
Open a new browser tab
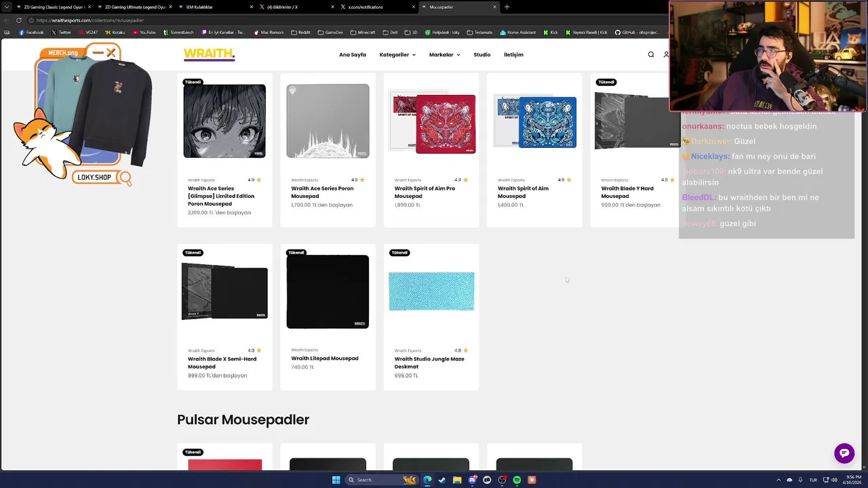pos(507,7)
